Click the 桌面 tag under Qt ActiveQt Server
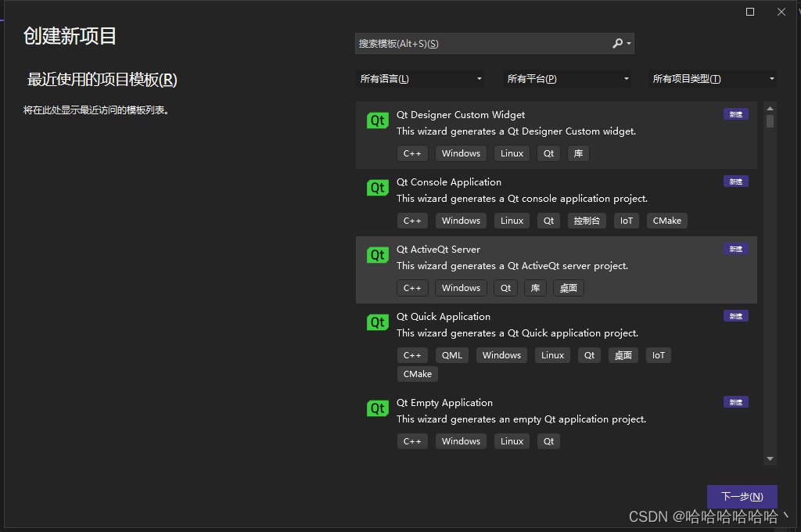Screen dimensions: 801x532 pyautogui.click(x=568, y=288)
